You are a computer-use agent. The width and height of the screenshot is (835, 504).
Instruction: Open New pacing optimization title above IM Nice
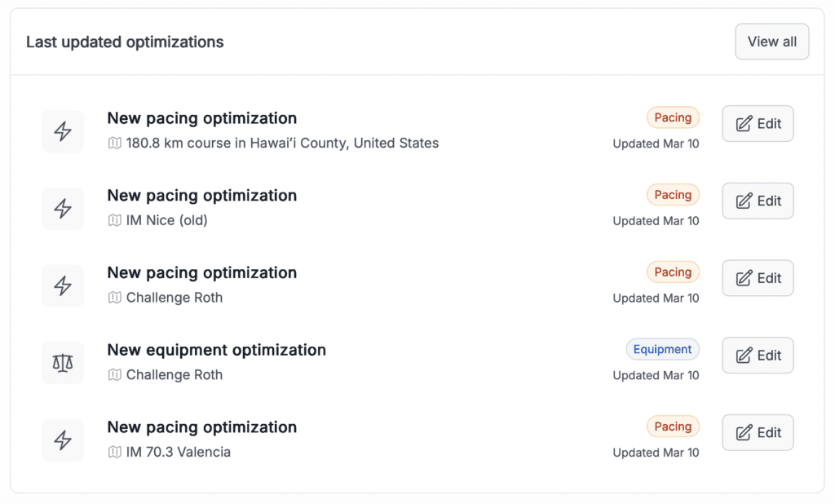(x=202, y=196)
